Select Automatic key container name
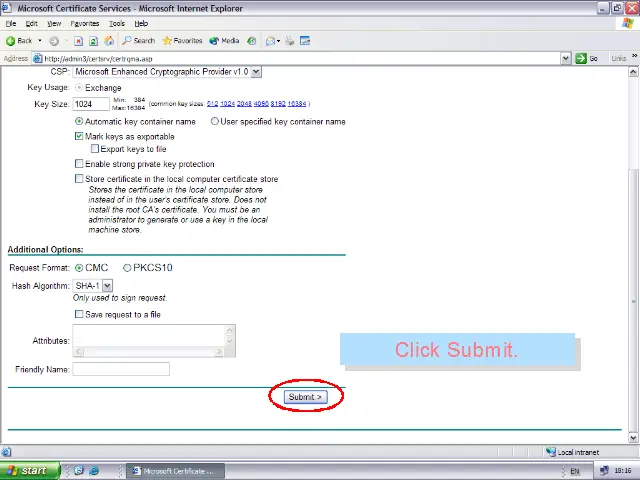The width and height of the screenshot is (640, 480). point(79,122)
